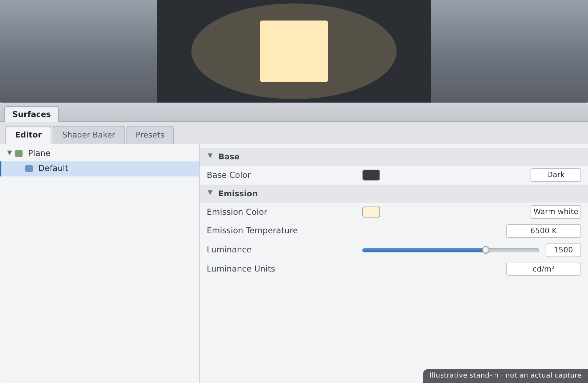Screen dimensions: 588x383
Task: Edit the Emission Temperature 6500 K field
Action: tap(544, 231)
